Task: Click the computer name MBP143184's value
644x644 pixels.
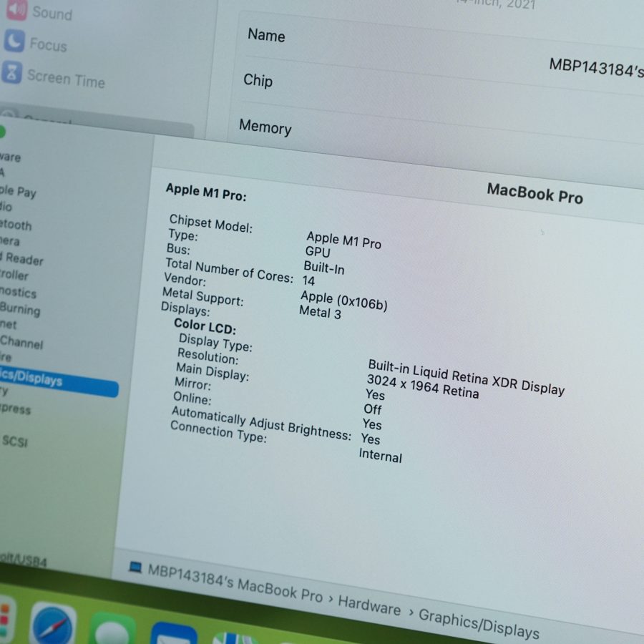Action: pos(596,68)
